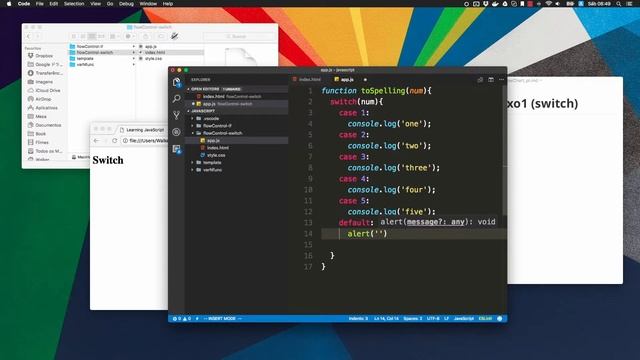Image resolution: width=640 pixels, height=360 pixels.
Task: Open Spotlight search in macOS menu bar
Action: point(619,4)
